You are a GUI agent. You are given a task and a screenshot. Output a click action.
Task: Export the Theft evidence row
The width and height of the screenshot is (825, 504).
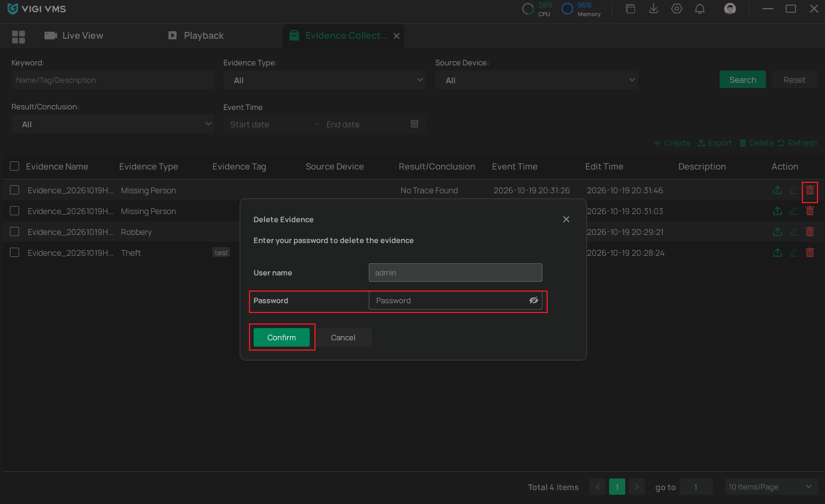click(778, 253)
